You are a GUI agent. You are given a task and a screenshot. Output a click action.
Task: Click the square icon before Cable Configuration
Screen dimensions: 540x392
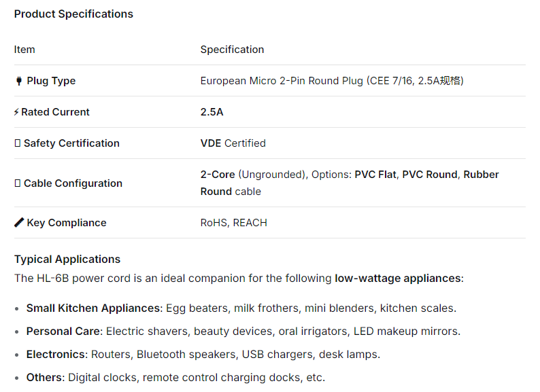pyautogui.click(x=18, y=183)
